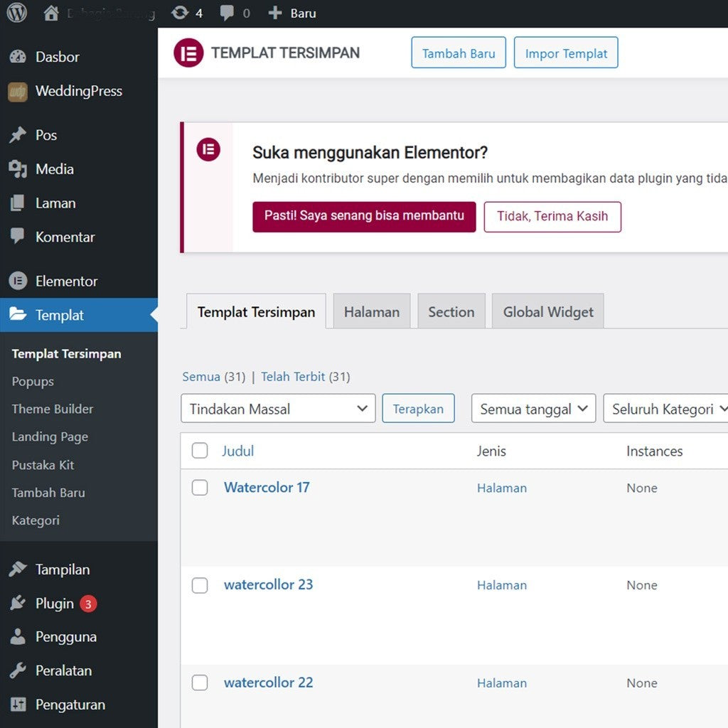The image size is (728, 728).
Task: Click the Pengguna user icon
Action: click(x=18, y=636)
